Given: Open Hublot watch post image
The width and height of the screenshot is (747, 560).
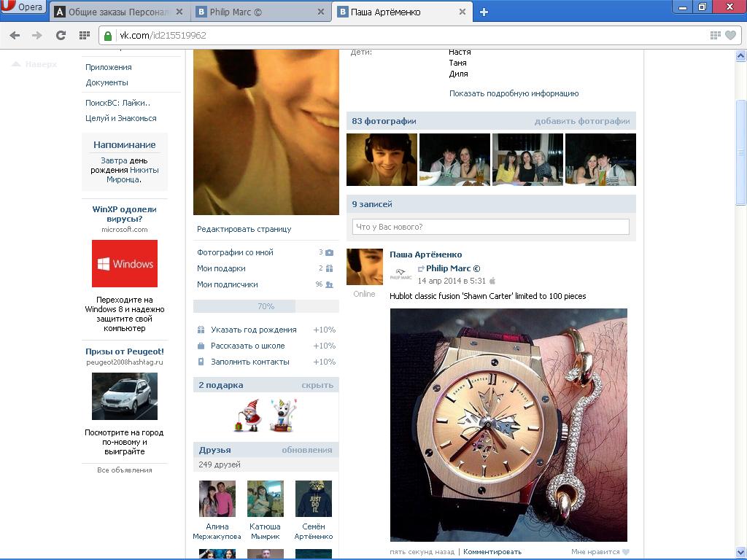Looking at the screenshot, I should [x=508, y=425].
